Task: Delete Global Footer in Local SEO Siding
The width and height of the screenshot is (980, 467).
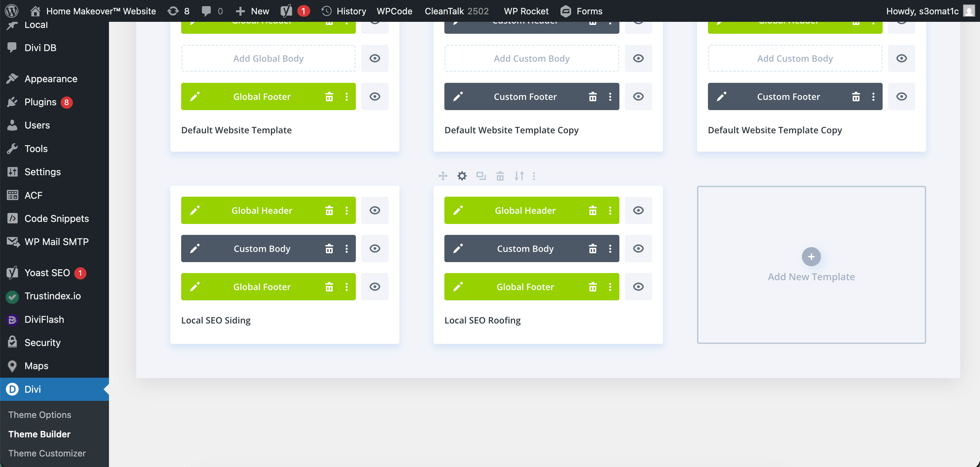Action: pos(329,286)
